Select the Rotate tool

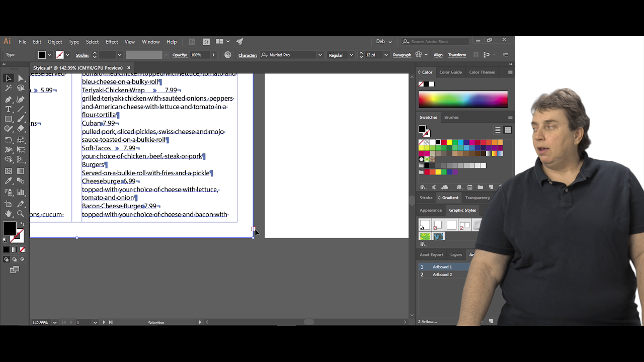[x=9, y=140]
